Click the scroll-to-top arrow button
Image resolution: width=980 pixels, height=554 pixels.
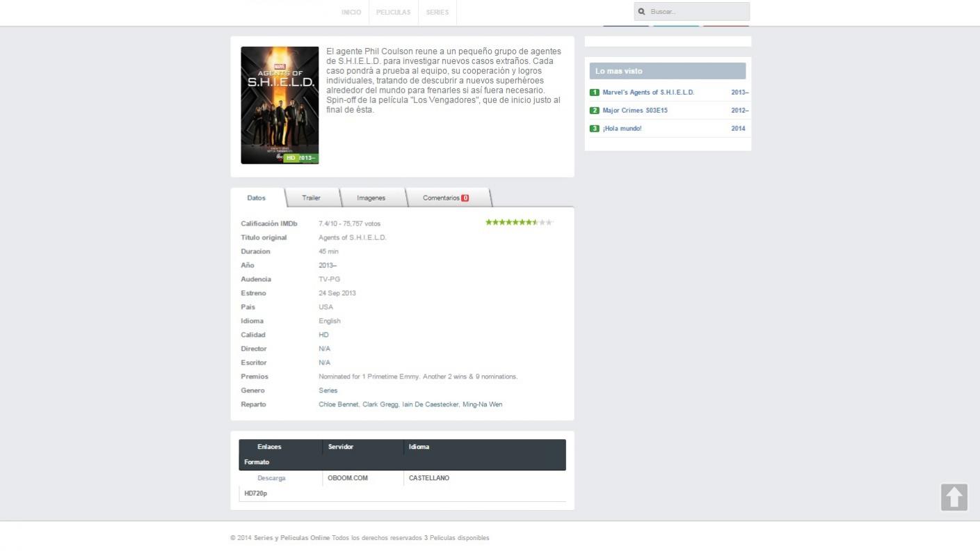[x=954, y=497]
